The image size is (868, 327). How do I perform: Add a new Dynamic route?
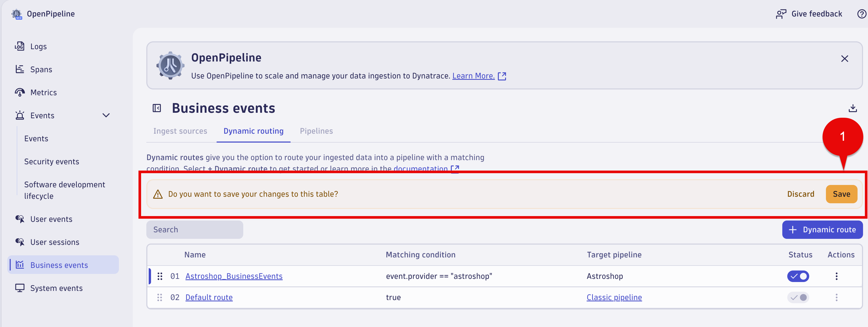822,229
